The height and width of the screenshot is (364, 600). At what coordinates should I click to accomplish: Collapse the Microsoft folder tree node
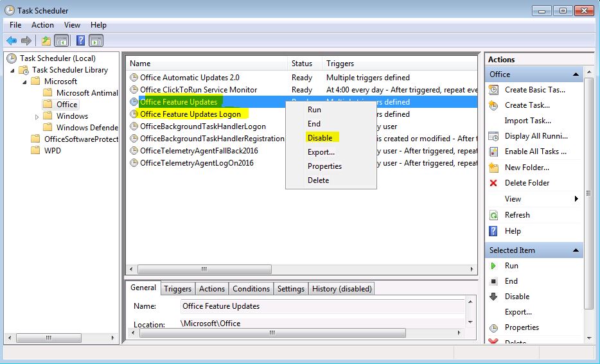point(24,82)
